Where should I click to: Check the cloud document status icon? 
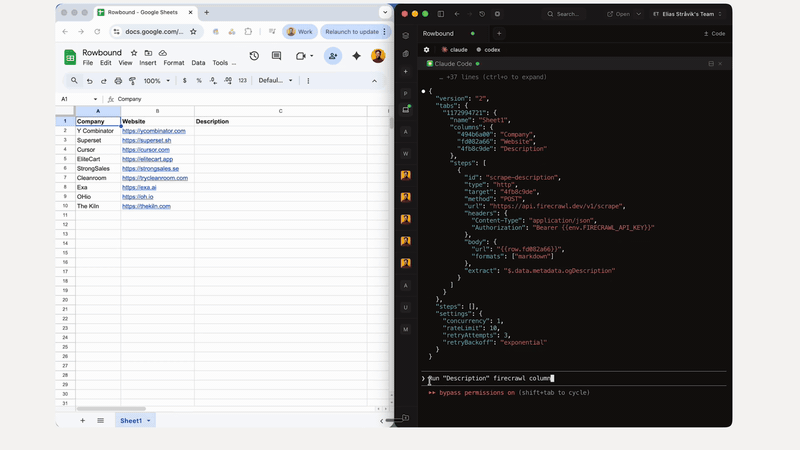(163, 53)
